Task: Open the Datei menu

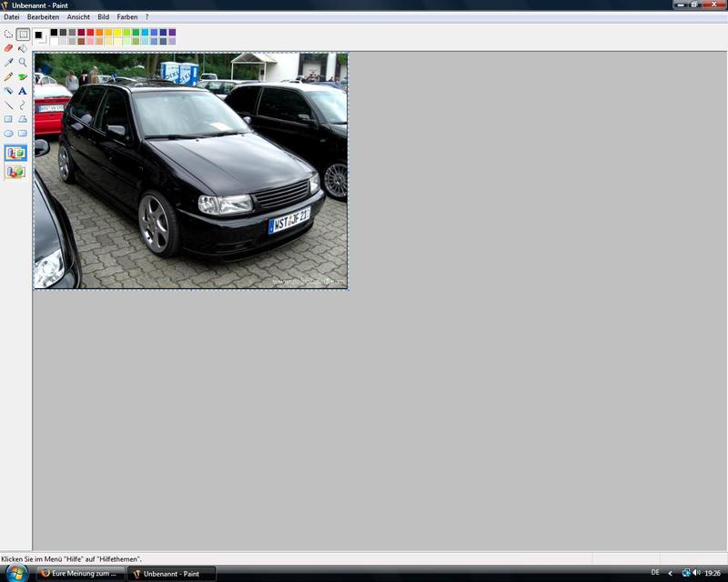Action: click(12, 16)
